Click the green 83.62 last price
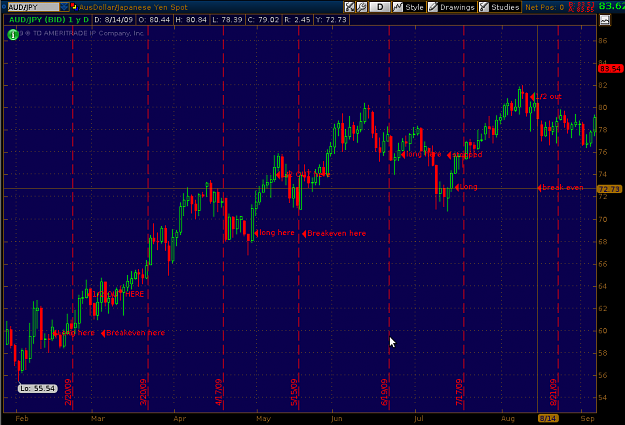 (x=611, y=6)
